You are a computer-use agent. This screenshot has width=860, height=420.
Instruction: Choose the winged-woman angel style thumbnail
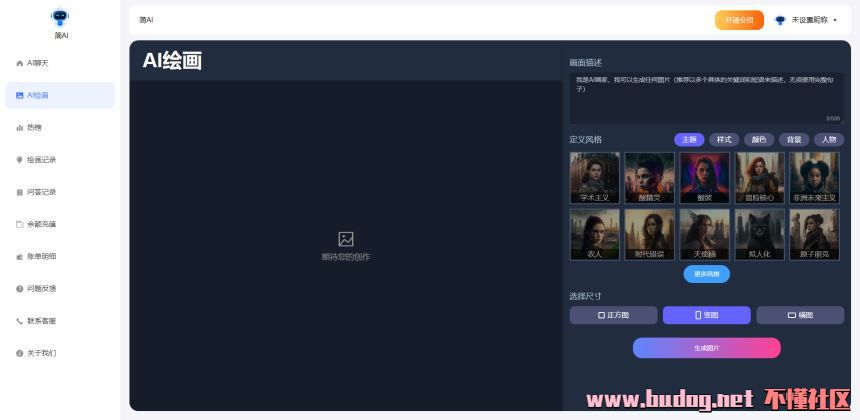[x=704, y=234]
